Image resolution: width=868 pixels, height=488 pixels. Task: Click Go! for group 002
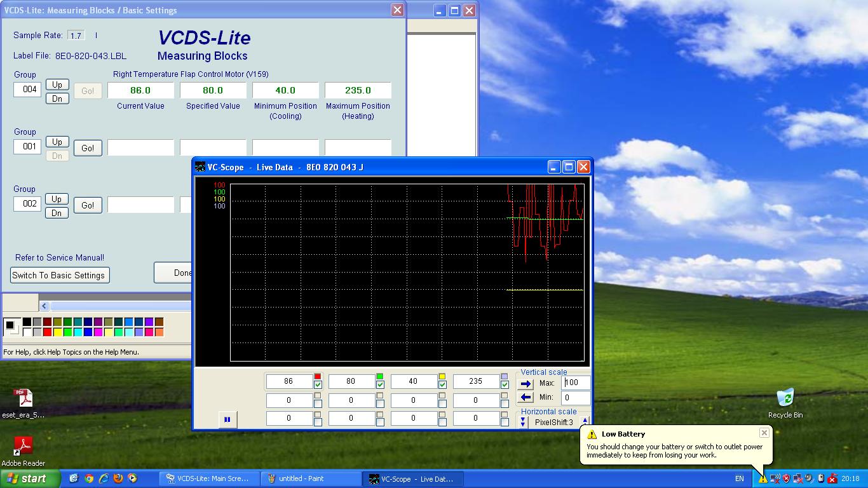tap(88, 205)
